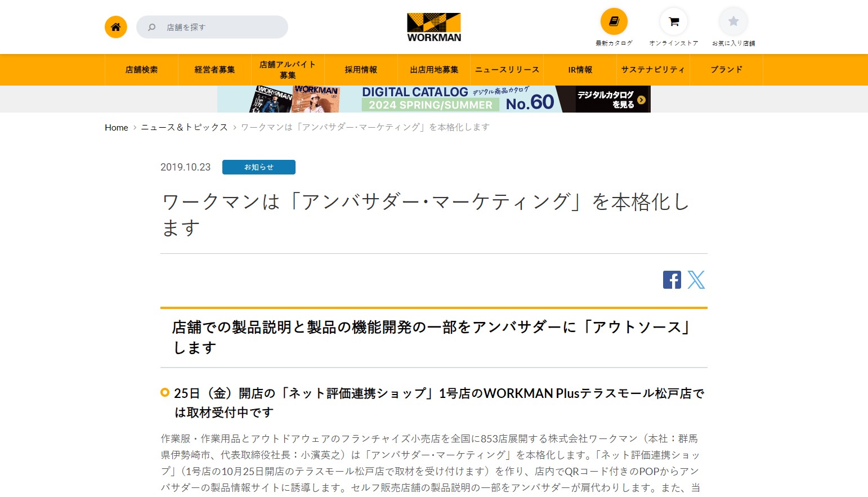The height and width of the screenshot is (497, 868).
Task: Open the ブランド menu item
Action: click(x=726, y=70)
